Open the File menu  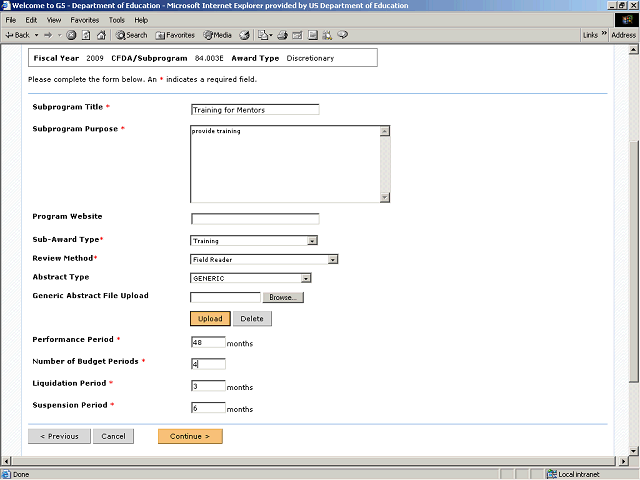click(11, 20)
